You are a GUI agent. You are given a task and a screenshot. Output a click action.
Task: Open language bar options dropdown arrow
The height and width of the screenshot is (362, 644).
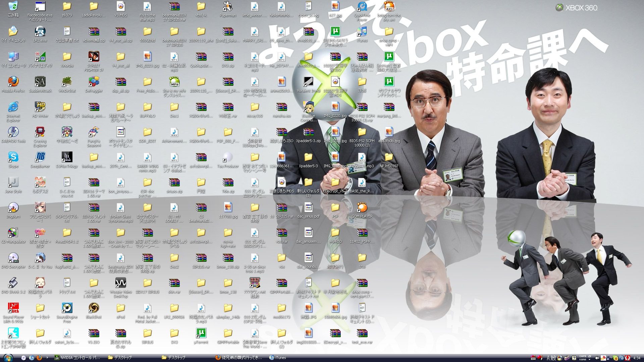590,359
